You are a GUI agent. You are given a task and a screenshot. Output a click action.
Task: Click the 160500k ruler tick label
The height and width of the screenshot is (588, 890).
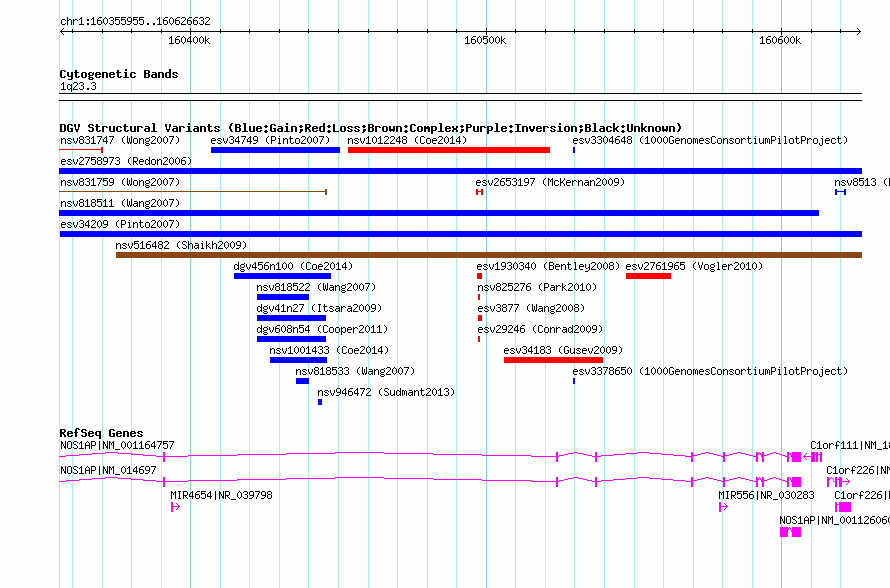[x=485, y=40]
